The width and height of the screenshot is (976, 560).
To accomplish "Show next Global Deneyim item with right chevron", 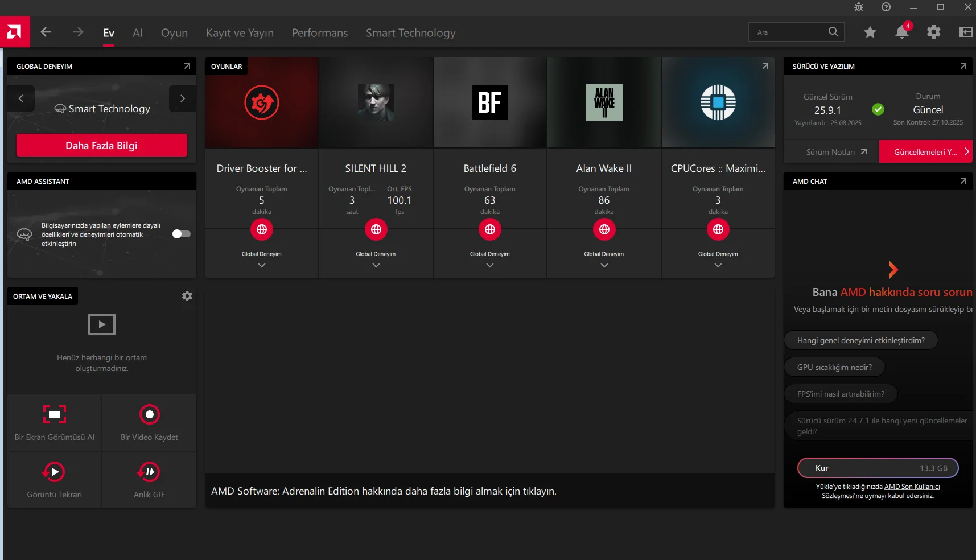I will click(183, 98).
